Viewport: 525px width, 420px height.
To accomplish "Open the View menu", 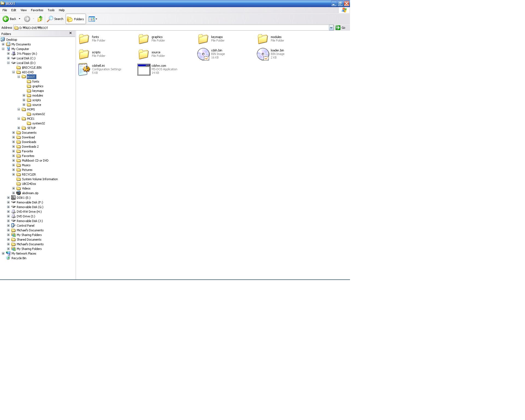I will pos(24,10).
